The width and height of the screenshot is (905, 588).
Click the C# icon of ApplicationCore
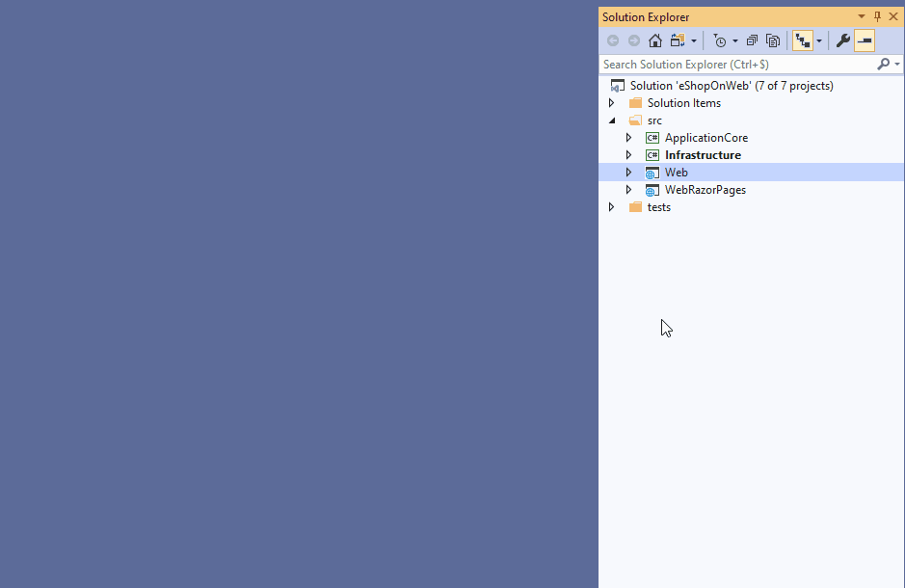click(x=652, y=138)
